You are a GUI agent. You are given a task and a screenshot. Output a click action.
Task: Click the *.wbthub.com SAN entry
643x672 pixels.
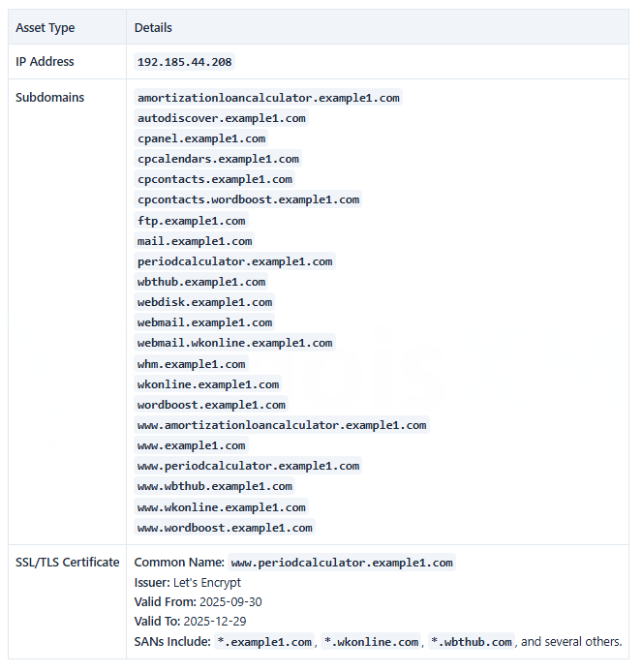[471, 642]
